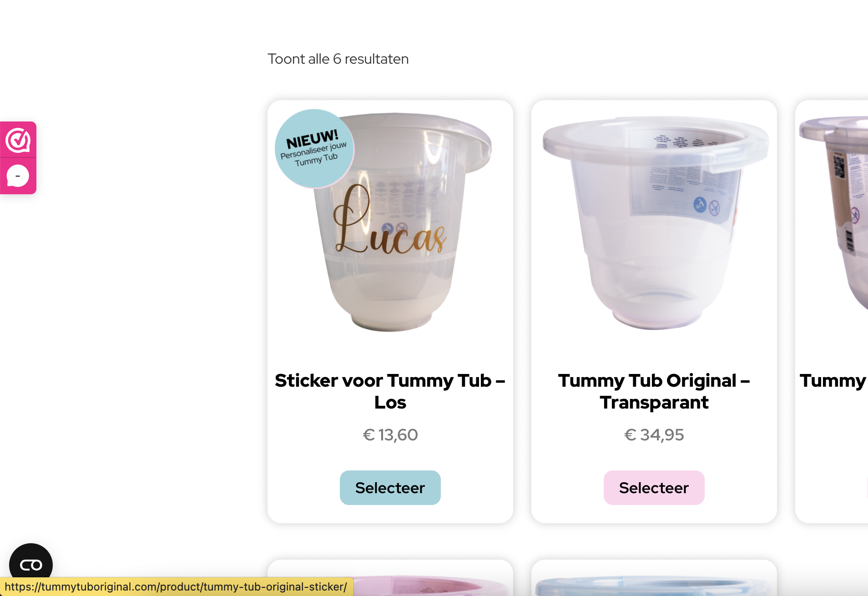The width and height of the screenshot is (868, 596).
Task: Open the partially visible Tummy product title
Action: pyautogui.click(x=833, y=381)
